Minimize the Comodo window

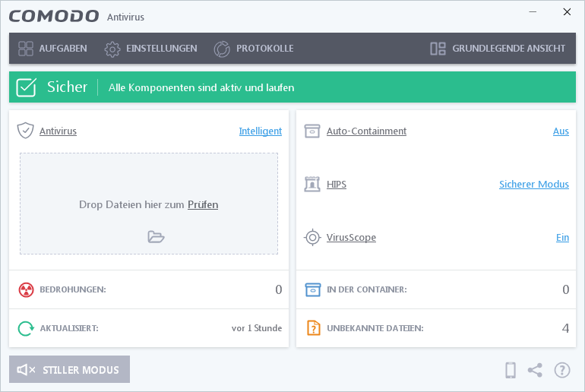[533, 12]
